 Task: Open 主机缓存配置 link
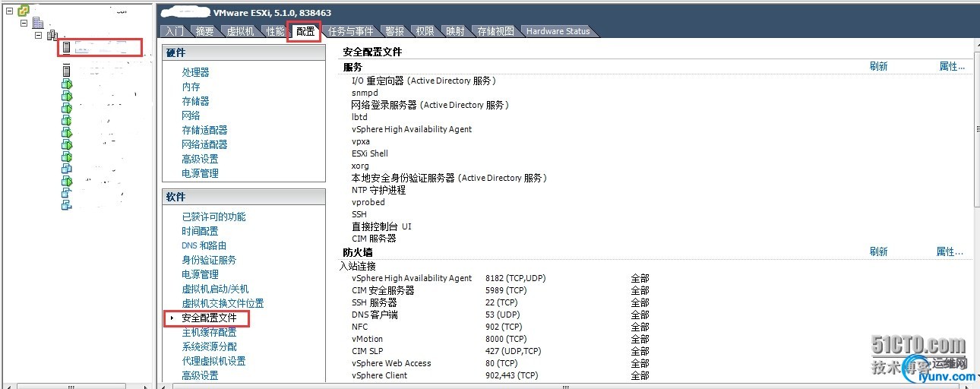pyautogui.click(x=209, y=332)
